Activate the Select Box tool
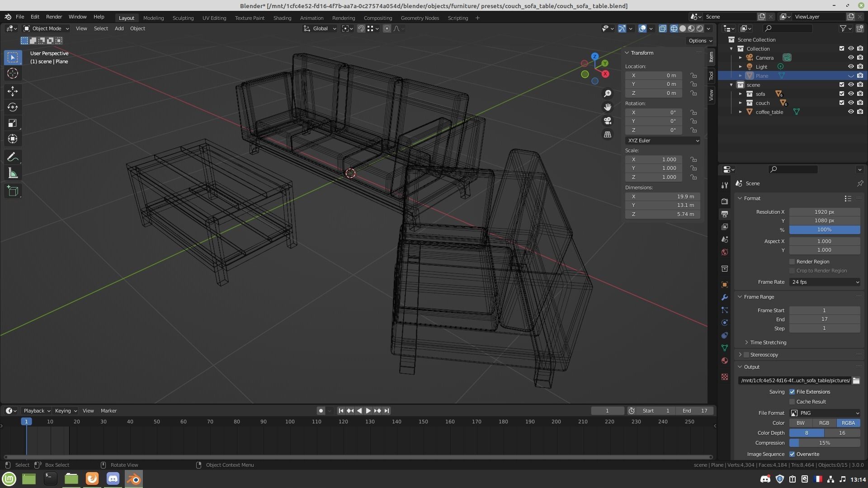 [13, 57]
